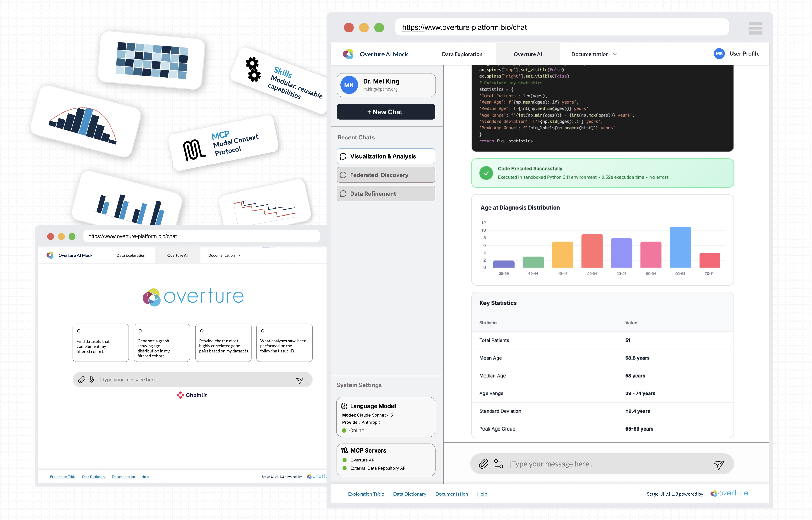
Task: Click the attachment paperclip in right chat input
Action: [x=483, y=464]
